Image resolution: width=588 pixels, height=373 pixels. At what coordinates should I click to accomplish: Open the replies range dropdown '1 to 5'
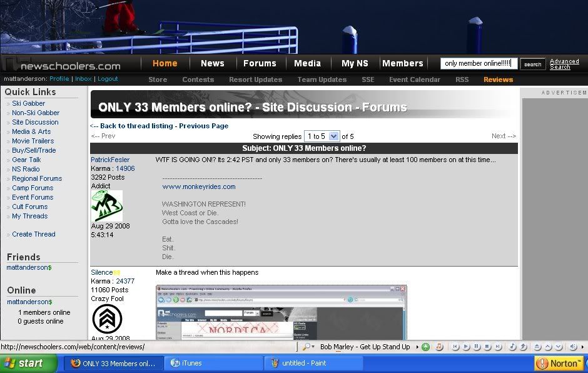322,136
